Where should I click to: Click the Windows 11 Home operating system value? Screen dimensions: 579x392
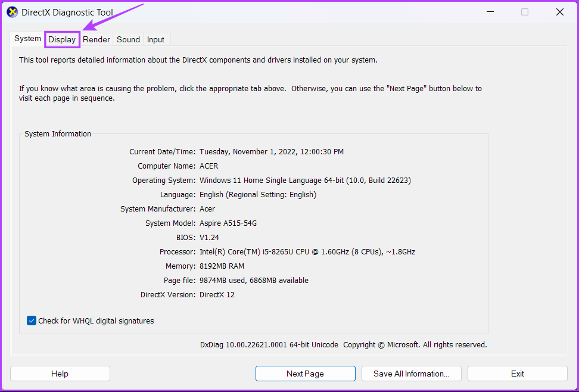point(305,181)
